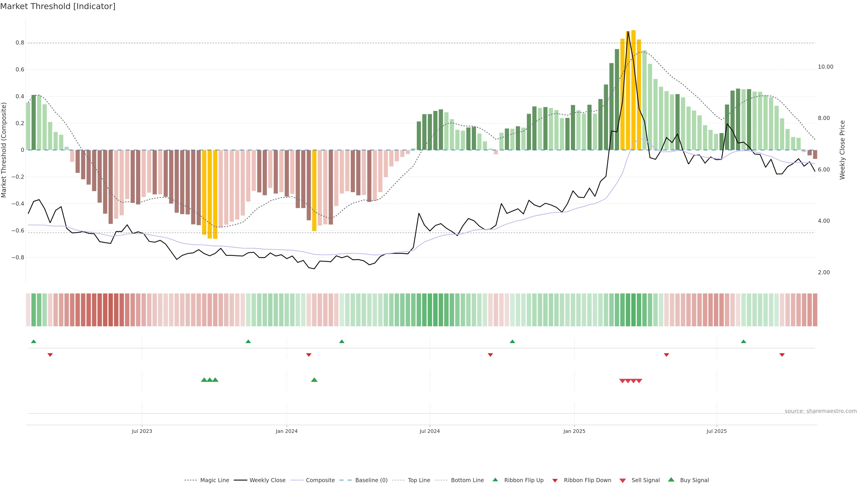Click the Jul 2023 x-axis date label

(x=142, y=431)
